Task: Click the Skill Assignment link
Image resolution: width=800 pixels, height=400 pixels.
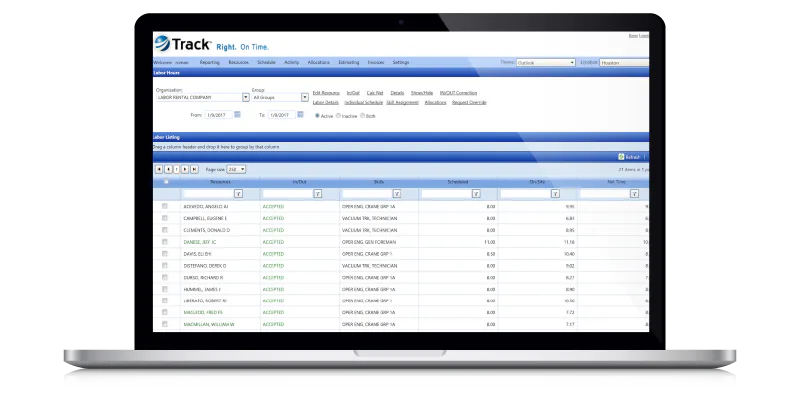Action: [403, 103]
